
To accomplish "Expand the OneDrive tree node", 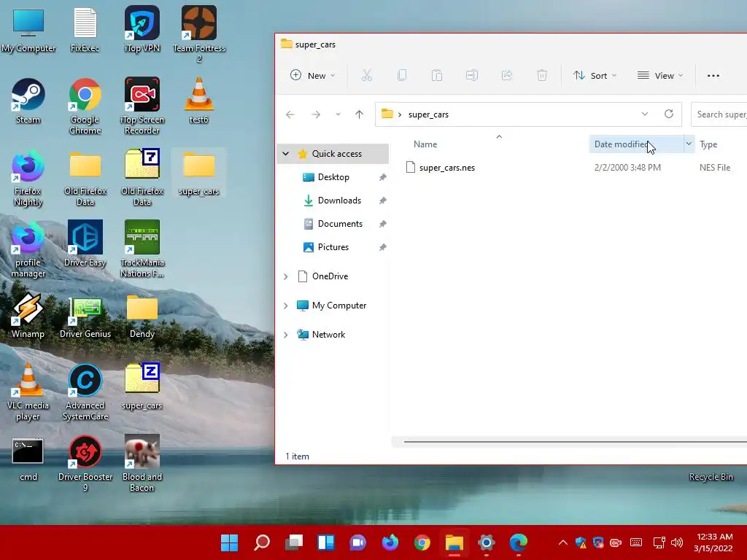I will [x=285, y=276].
